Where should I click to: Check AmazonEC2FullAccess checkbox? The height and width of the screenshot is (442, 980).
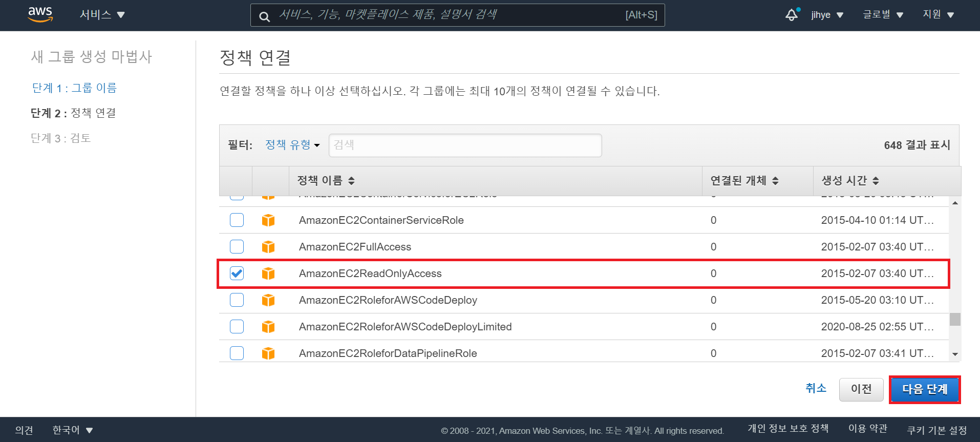(237, 246)
